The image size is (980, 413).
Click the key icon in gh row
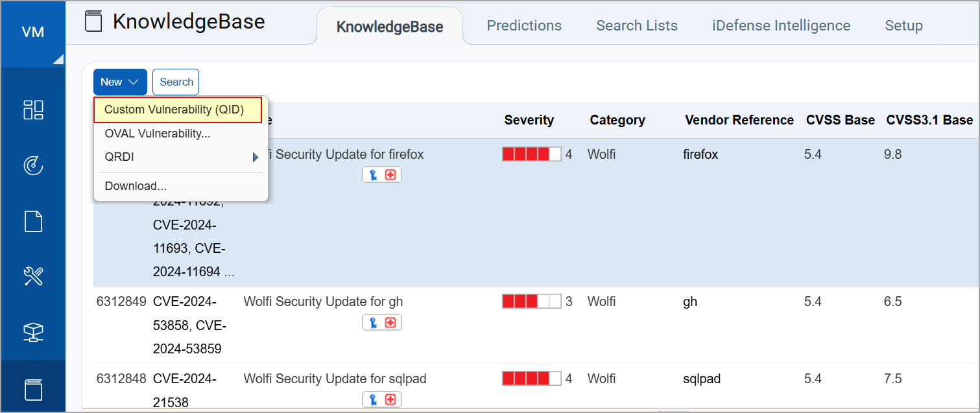tap(373, 322)
